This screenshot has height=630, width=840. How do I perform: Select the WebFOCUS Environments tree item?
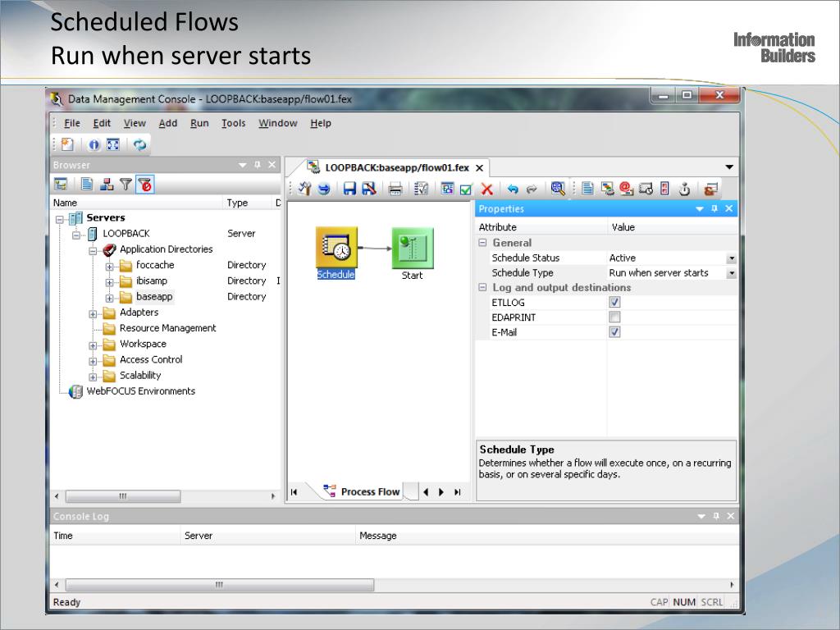pos(141,391)
